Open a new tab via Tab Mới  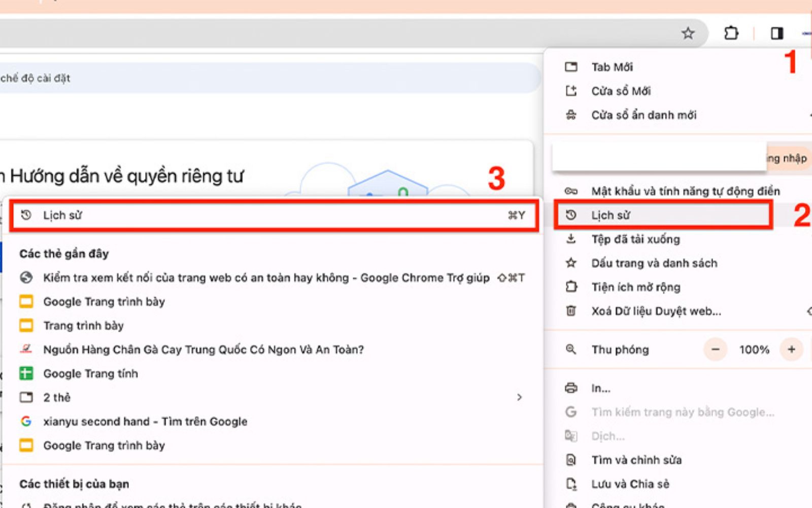point(678,67)
